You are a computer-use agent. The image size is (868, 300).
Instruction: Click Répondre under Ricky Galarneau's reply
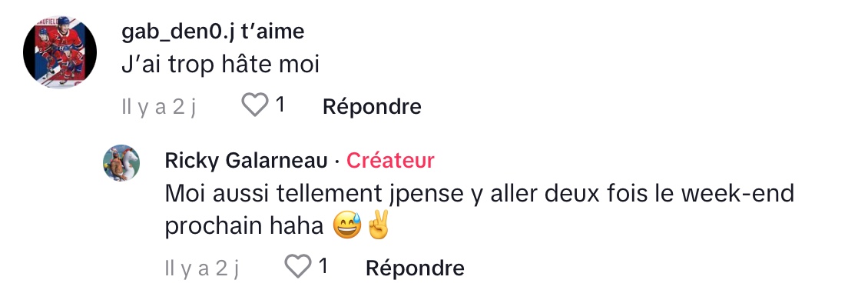pos(415,268)
